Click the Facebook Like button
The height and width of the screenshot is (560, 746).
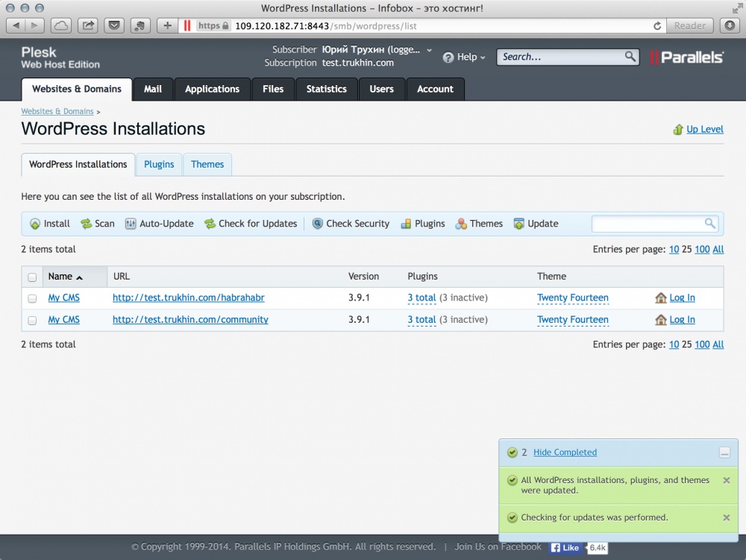tap(565, 547)
